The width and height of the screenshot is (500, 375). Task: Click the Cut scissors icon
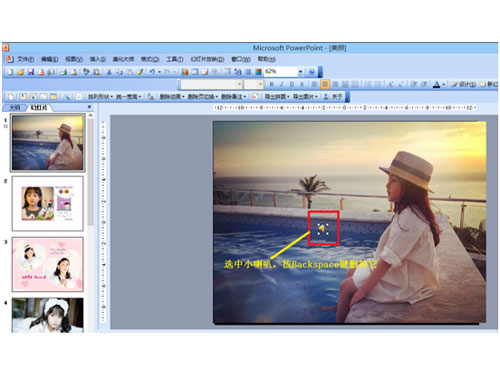point(109,72)
